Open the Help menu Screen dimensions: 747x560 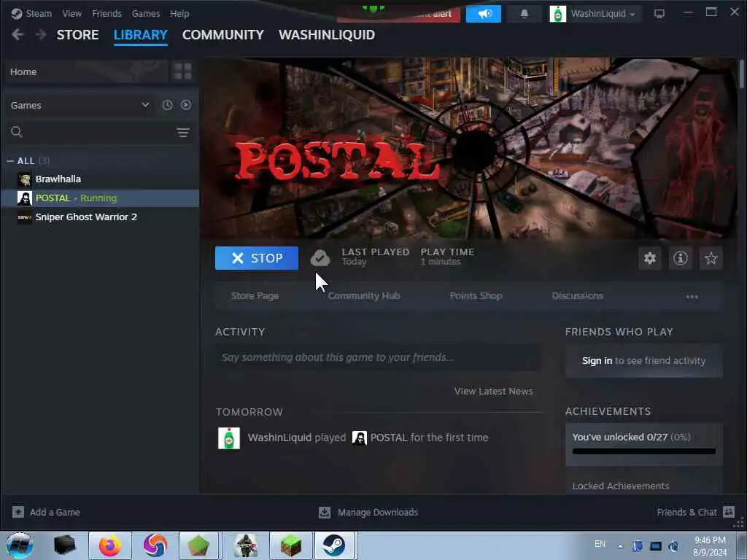coord(179,13)
